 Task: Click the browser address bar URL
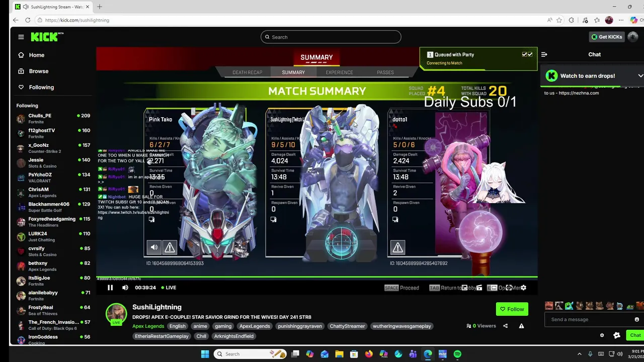(x=77, y=20)
